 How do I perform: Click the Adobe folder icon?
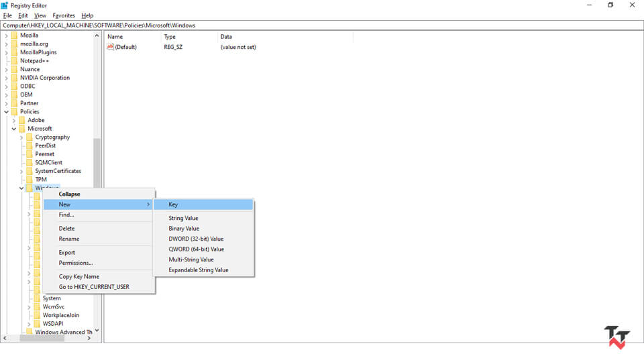click(x=21, y=120)
